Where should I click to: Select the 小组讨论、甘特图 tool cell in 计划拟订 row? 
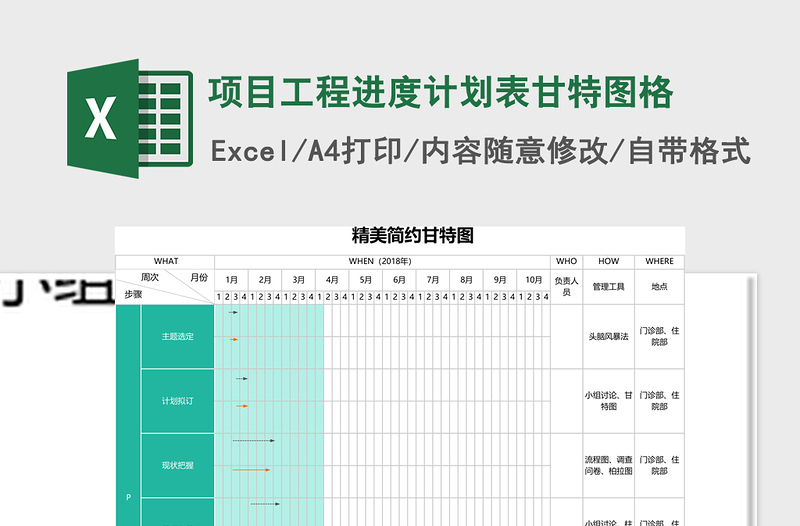coord(609,401)
